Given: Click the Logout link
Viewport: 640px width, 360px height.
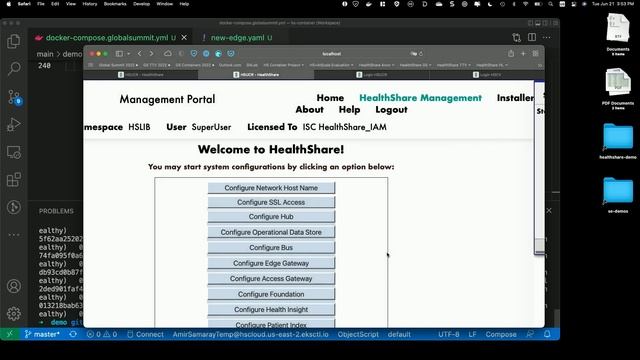Looking at the screenshot, I should [391, 110].
